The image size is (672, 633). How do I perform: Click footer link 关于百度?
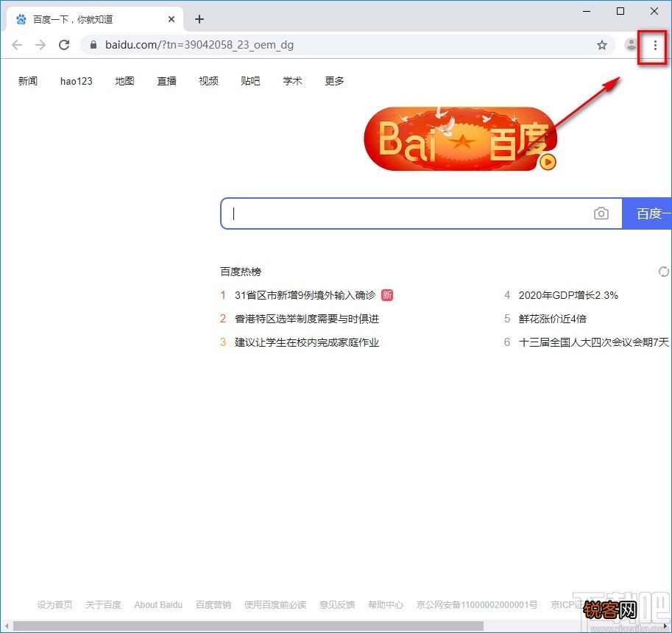point(103,605)
